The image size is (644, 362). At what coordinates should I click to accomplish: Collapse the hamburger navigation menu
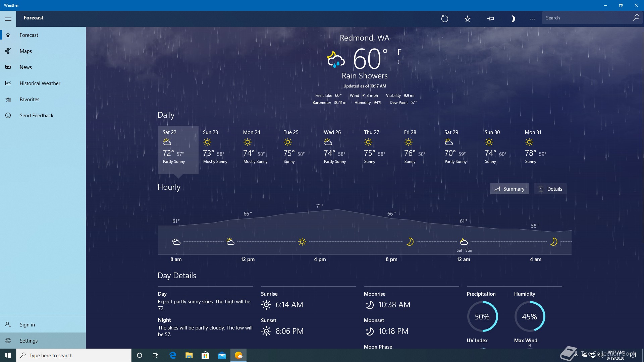tap(8, 19)
